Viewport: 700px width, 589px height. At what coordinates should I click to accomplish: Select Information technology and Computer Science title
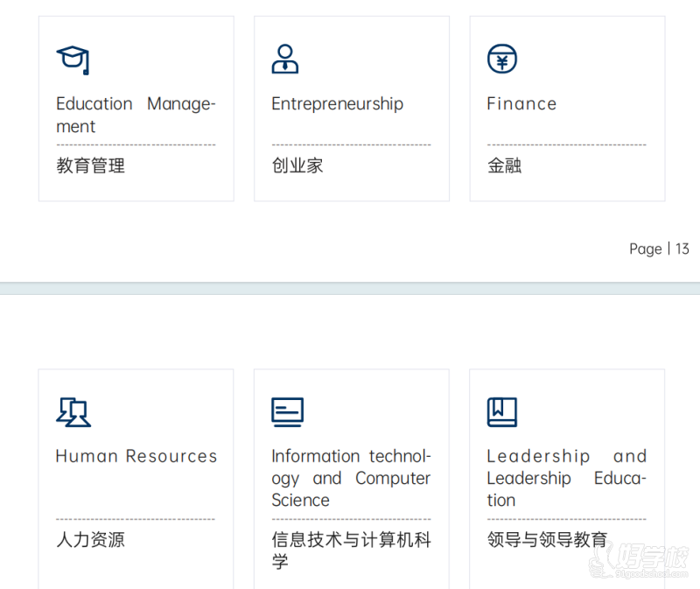click(x=351, y=478)
